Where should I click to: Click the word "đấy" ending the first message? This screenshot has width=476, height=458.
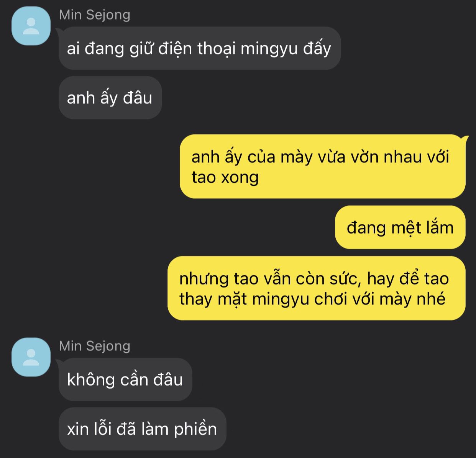point(317,49)
